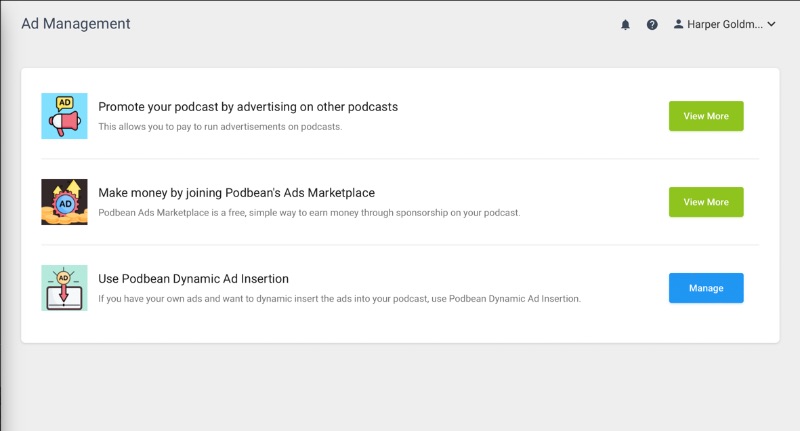Click the Ads Marketplace coins thumbnail
The width and height of the screenshot is (800, 431).
click(x=64, y=202)
